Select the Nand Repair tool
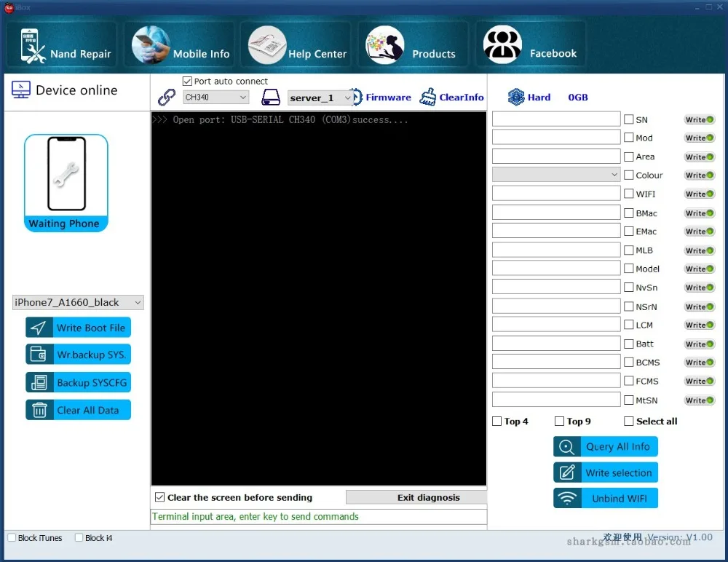Viewport: 728px width, 562px height. tap(62, 44)
